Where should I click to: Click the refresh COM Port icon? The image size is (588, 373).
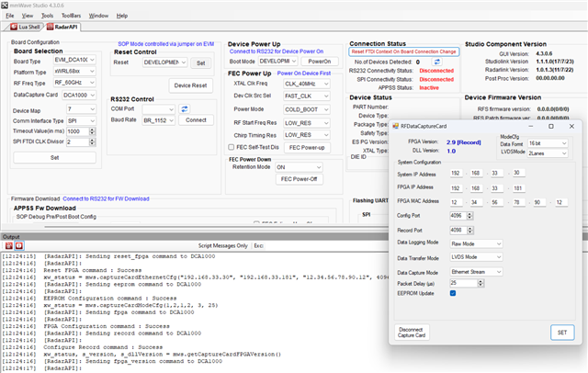[x=184, y=109]
